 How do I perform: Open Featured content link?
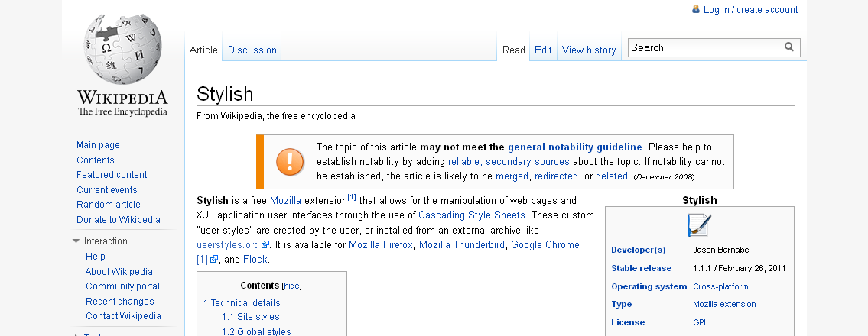(112, 175)
